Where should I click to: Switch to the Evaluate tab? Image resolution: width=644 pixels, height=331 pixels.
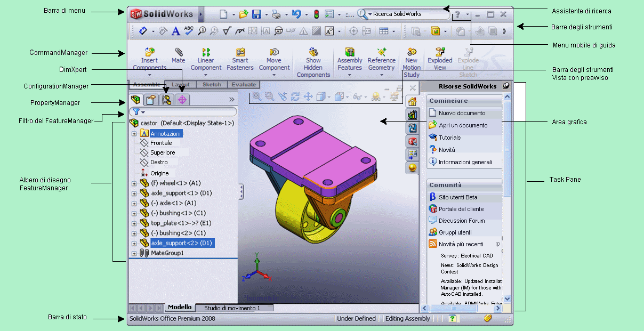point(244,85)
